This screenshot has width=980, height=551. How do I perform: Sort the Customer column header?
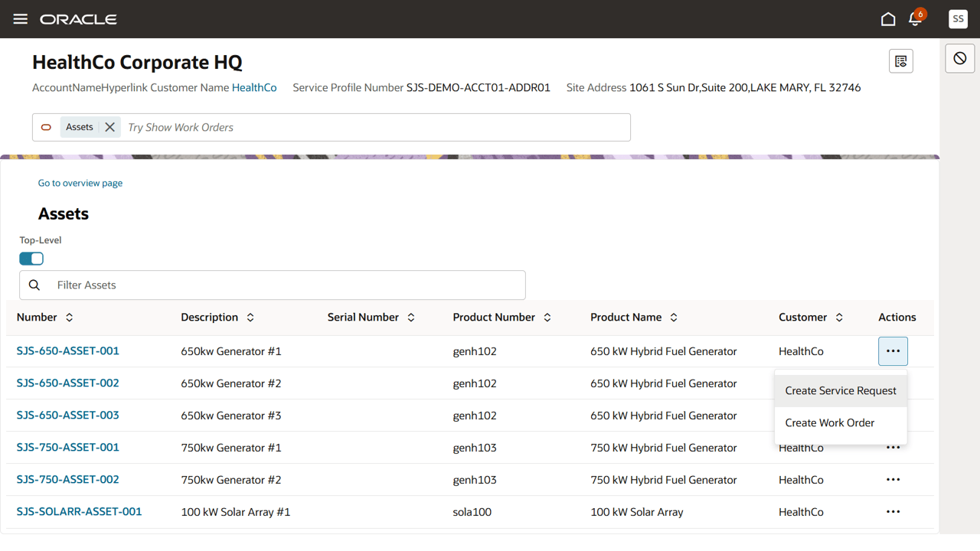(839, 317)
